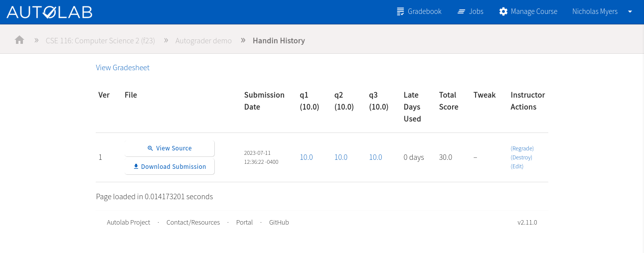Click the View Source button
This screenshot has height=253, width=644.
169,148
